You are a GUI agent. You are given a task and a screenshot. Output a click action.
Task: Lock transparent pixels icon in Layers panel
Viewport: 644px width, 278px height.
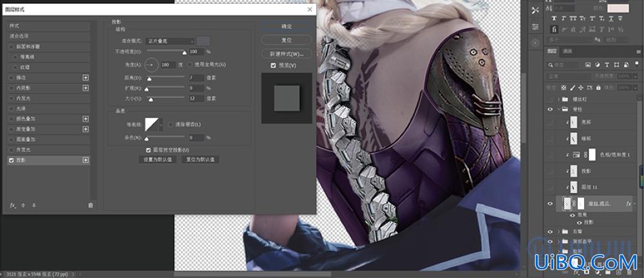tap(564, 88)
